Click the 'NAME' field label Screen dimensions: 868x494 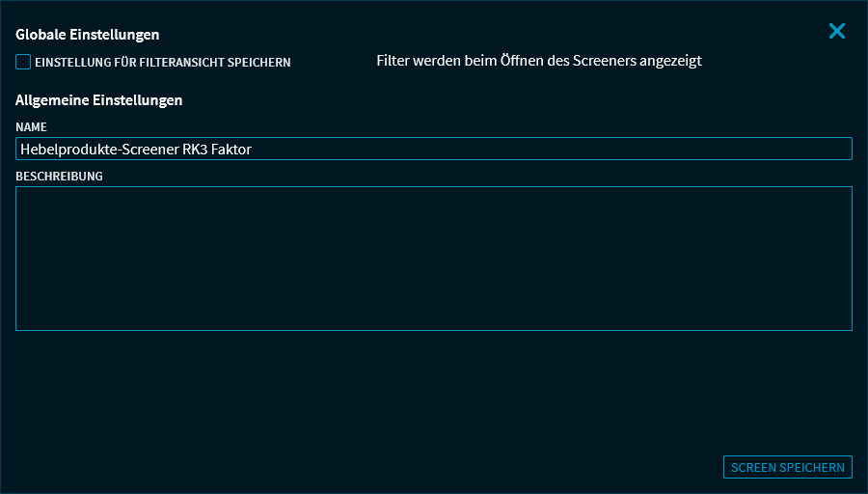31,127
